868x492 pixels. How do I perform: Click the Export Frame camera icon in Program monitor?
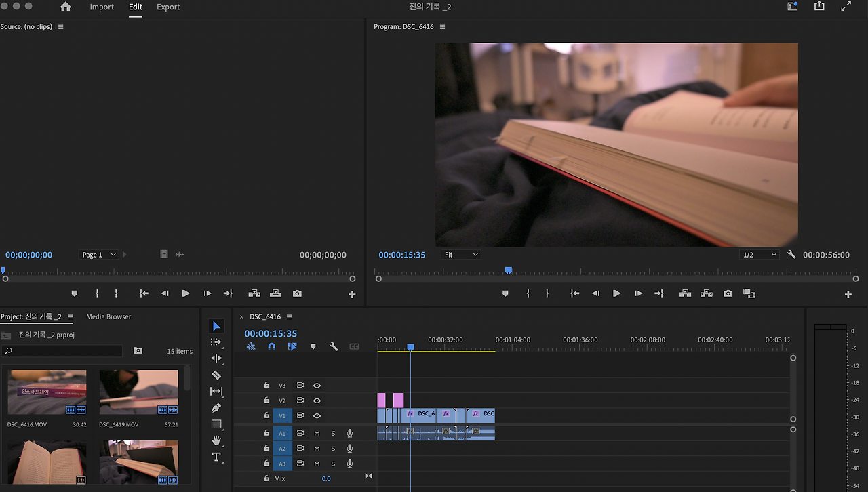pos(728,293)
